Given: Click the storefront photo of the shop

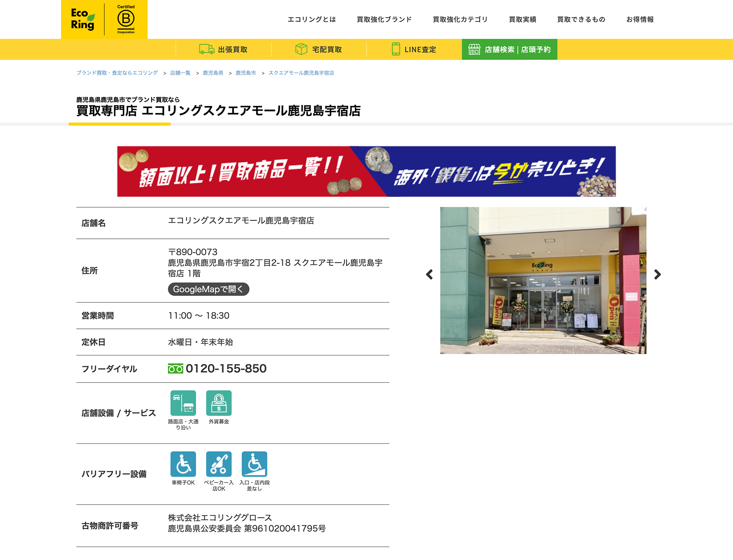Looking at the screenshot, I should (543, 280).
